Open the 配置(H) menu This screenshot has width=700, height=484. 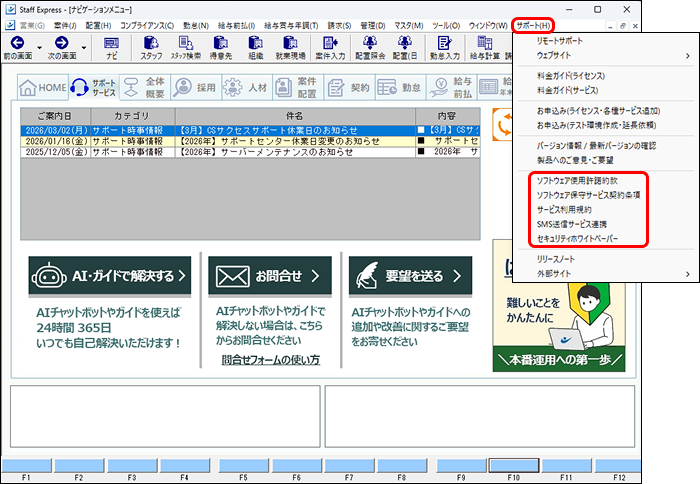99,25
